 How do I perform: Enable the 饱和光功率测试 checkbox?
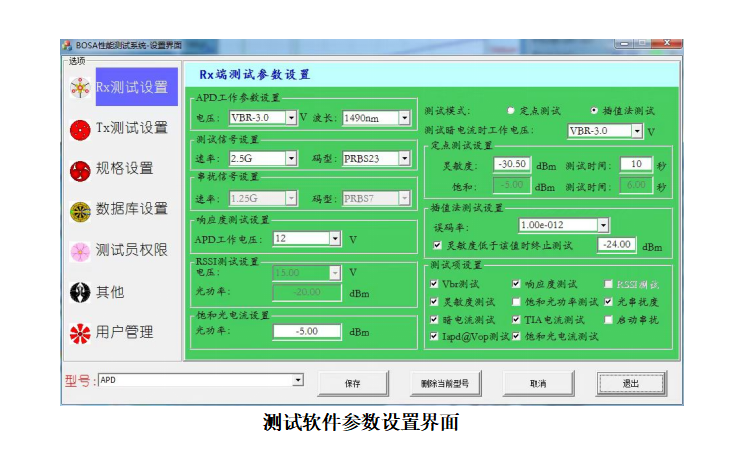516,301
